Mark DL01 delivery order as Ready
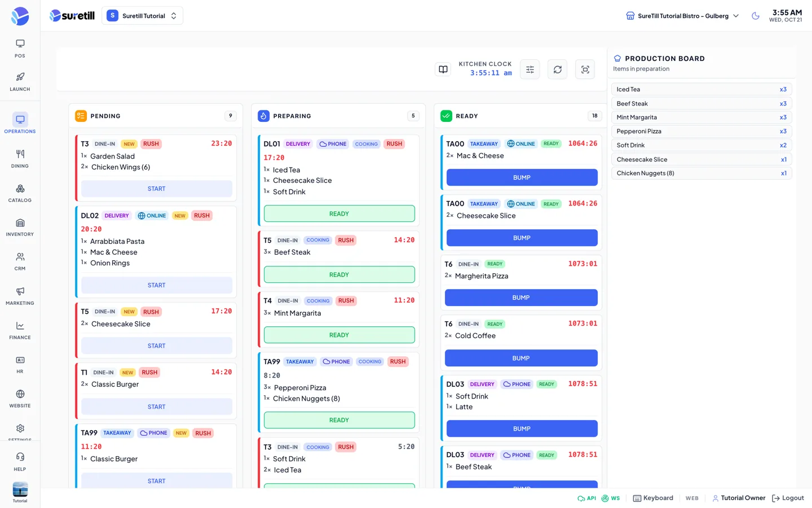 [339, 214]
